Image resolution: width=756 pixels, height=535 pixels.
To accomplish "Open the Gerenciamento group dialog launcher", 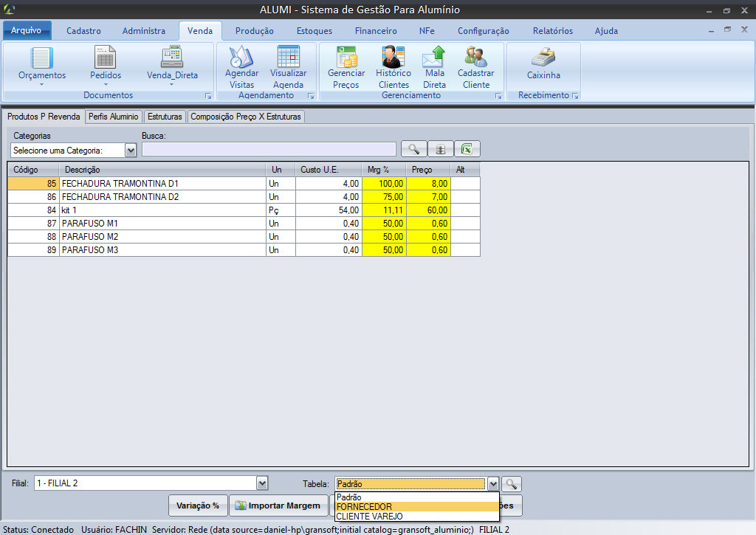I will click(498, 96).
